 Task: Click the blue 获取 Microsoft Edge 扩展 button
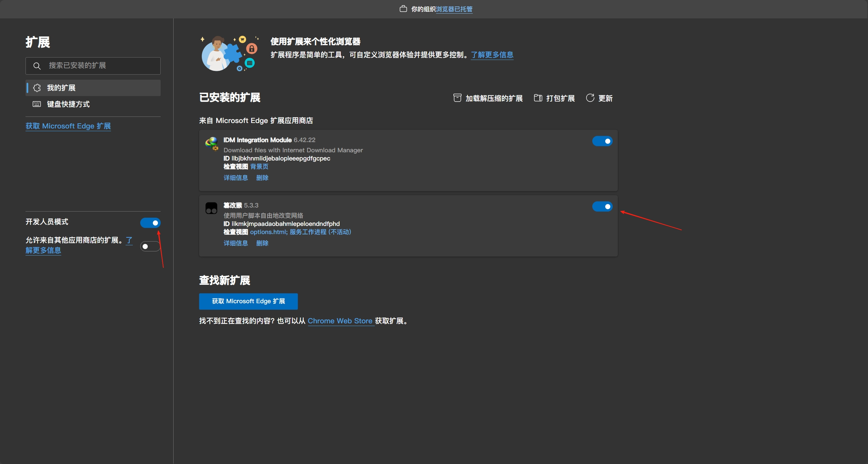coord(248,301)
